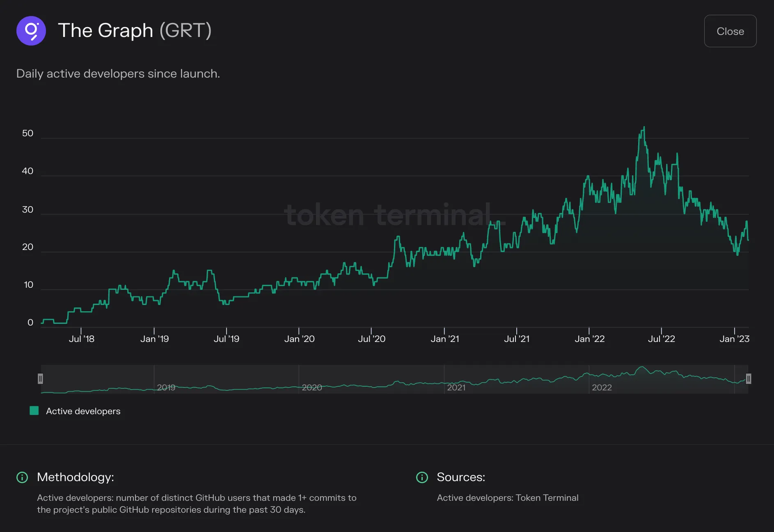774x532 pixels.
Task: Click the Sources heading
Action: (x=461, y=477)
